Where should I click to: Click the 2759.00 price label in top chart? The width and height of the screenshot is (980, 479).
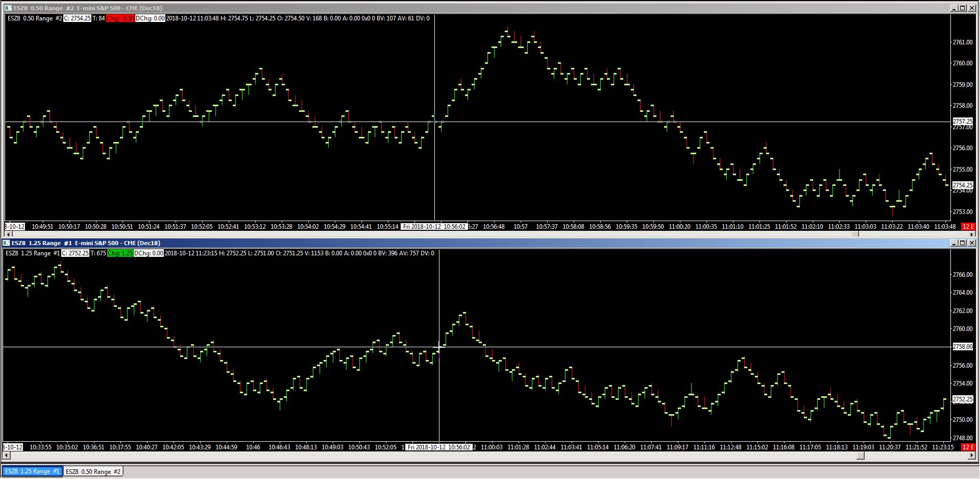pos(963,85)
